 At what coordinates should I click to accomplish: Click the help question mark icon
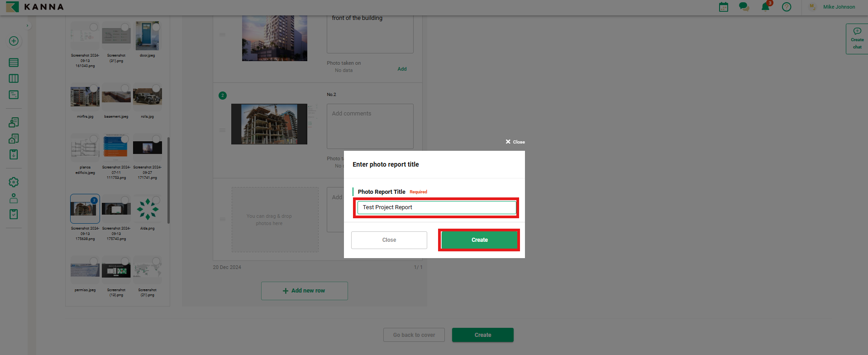(787, 7)
